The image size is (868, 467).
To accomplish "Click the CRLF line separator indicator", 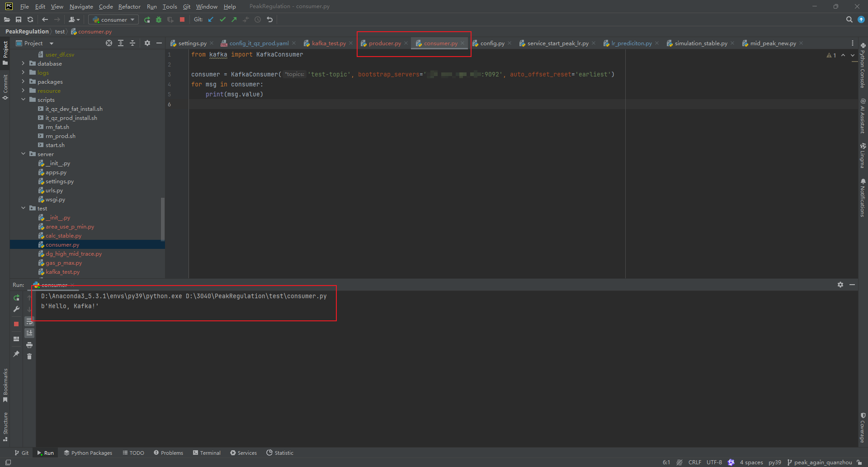I will click(694, 462).
